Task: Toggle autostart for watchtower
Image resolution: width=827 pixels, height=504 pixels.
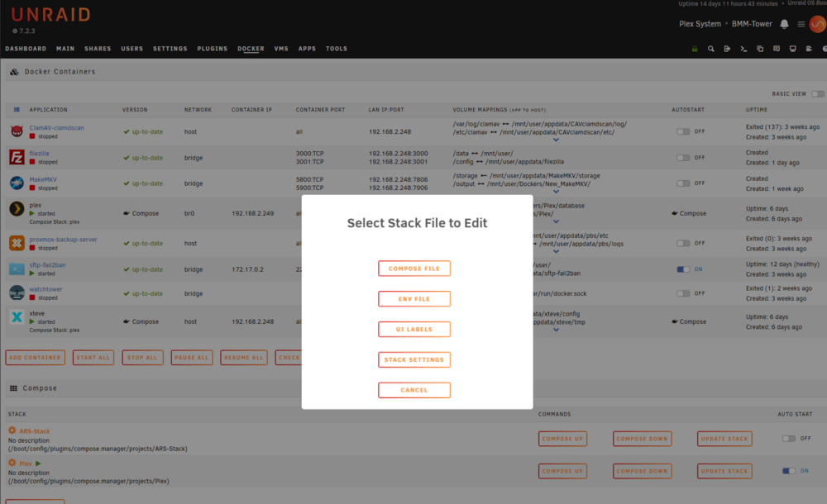Action: 683,293
